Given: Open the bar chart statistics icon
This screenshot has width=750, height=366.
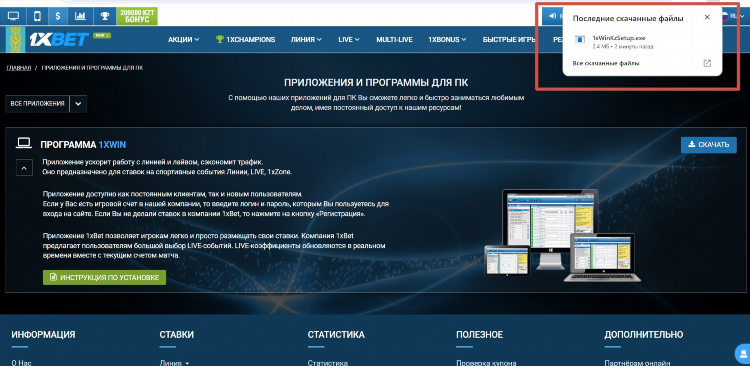Looking at the screenshot, I should [80, 16].
